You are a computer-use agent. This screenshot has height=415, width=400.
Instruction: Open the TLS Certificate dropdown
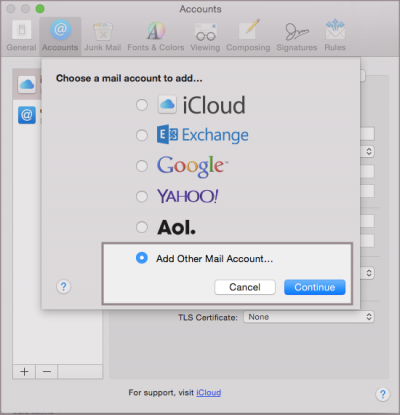[x=309, y=317]
